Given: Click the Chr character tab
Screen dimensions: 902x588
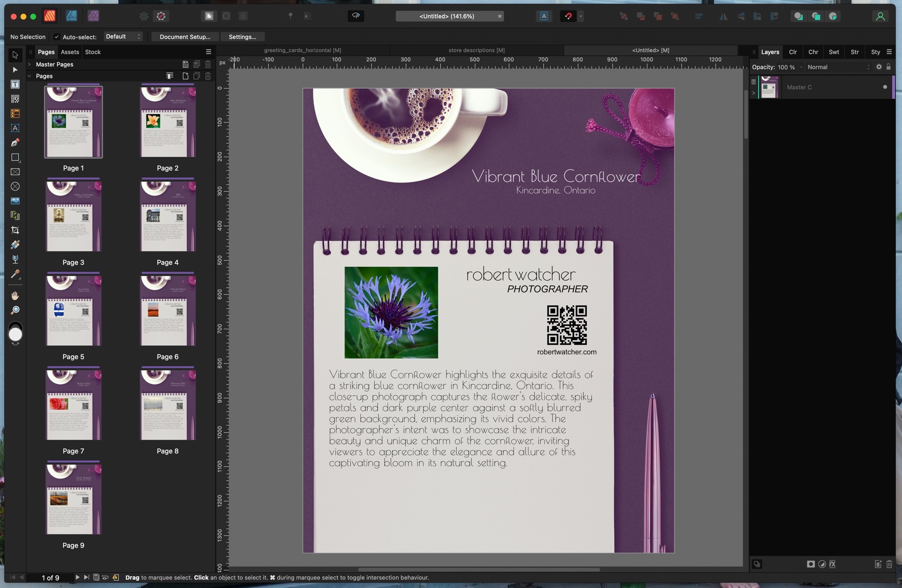Looking at the screenshot, I should [813, 52].
